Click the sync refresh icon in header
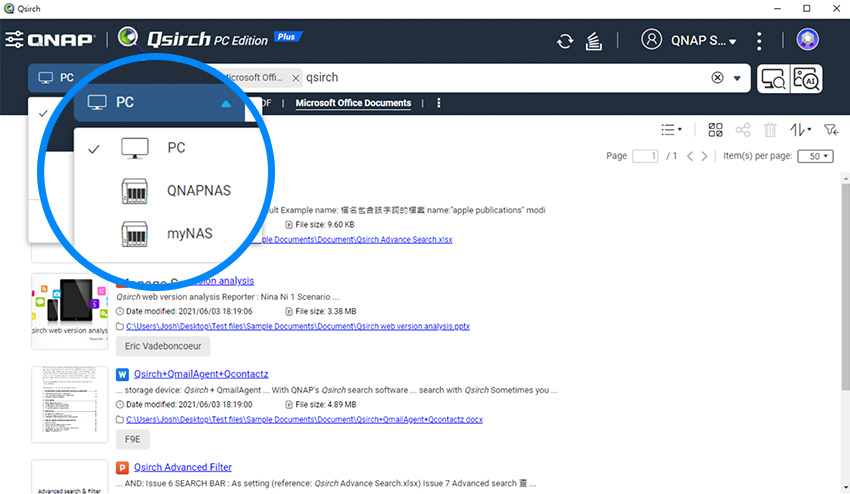Viewport: 850px width, 494px height. [566, 41]
